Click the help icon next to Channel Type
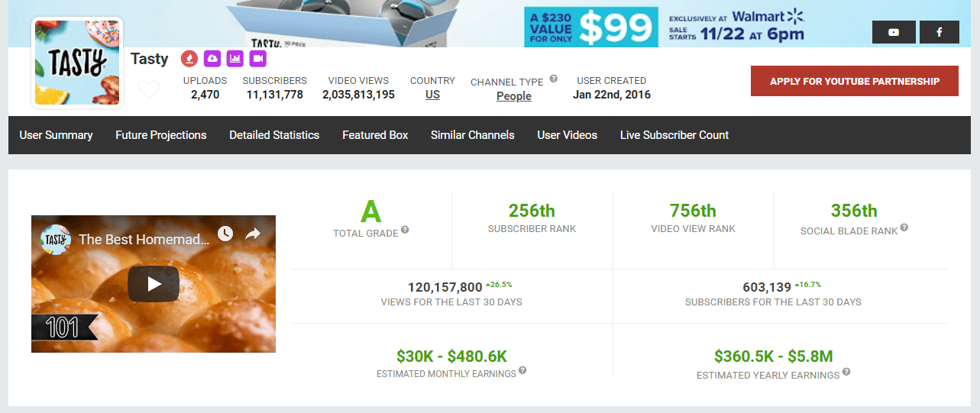 (x=553, y=79)
